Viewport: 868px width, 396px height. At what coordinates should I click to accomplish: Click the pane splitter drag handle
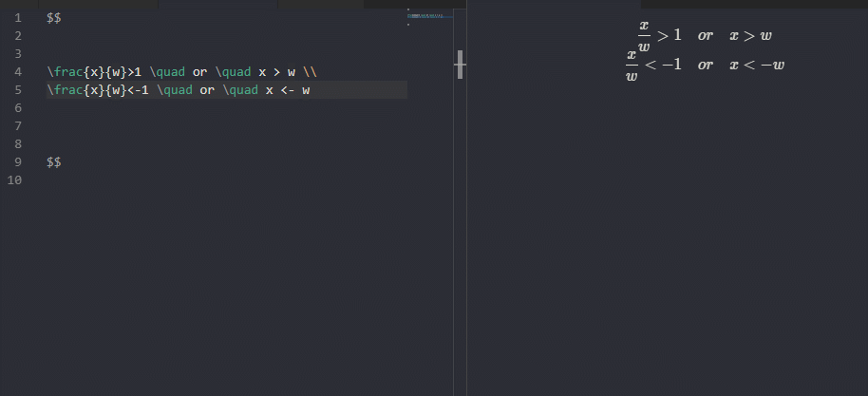click(460, 65)
